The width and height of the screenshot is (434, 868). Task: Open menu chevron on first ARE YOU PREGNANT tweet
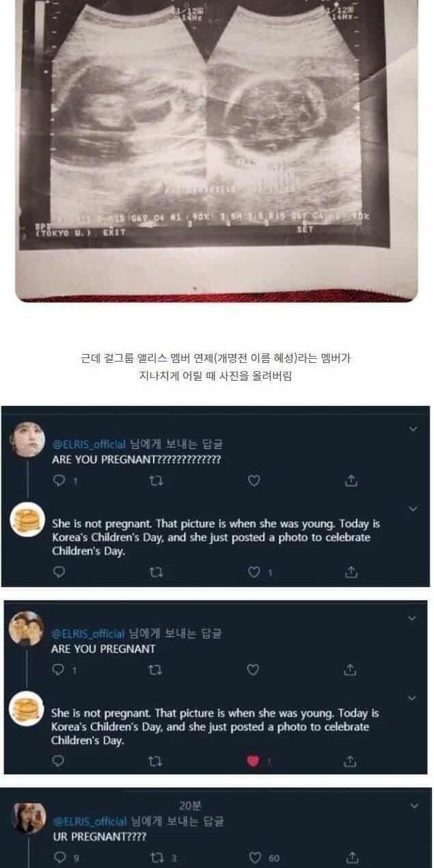412,429
